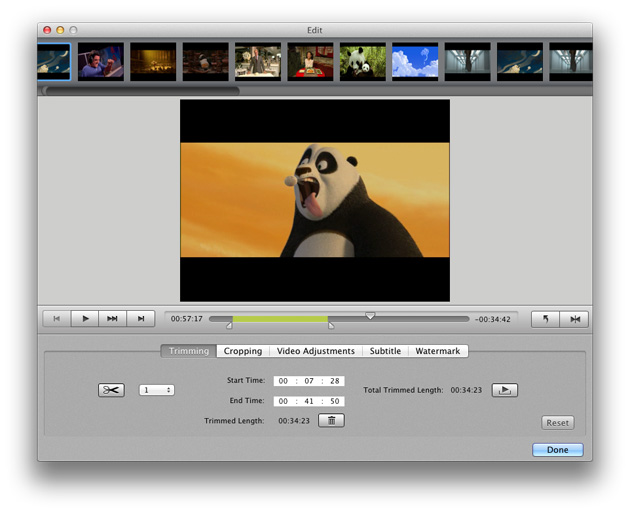Image resolution: width=630 pixels, height=513 pixels.
Task: Click the trim end marker on timeline
Action: click(x=331, y=325)
